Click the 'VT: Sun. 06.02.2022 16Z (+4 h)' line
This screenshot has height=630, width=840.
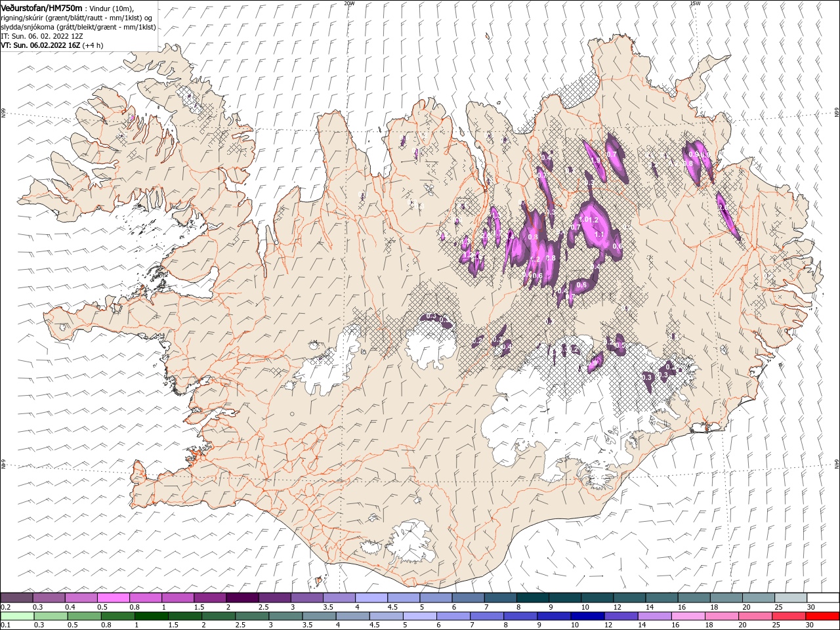pos(51,45)
